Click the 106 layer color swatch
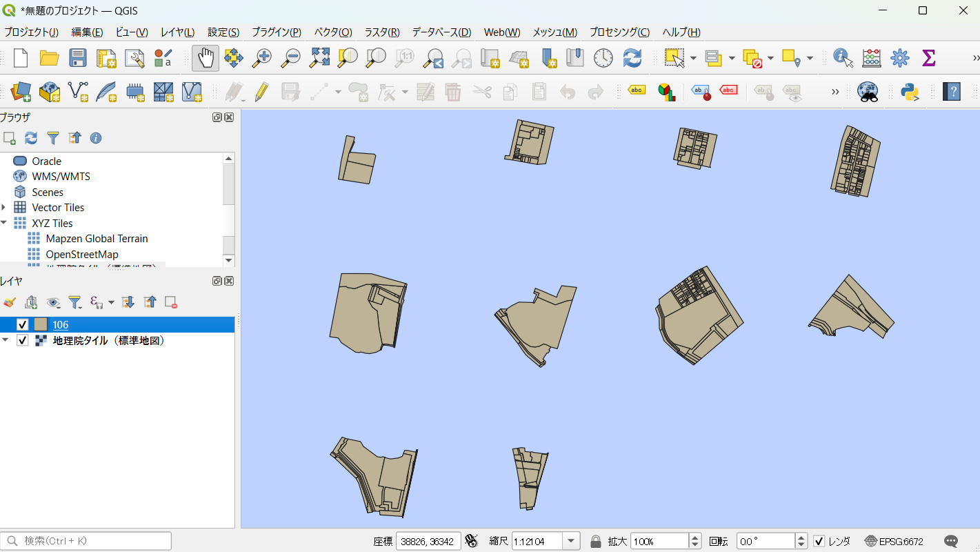The image size is (980, 552). (41, 324)
